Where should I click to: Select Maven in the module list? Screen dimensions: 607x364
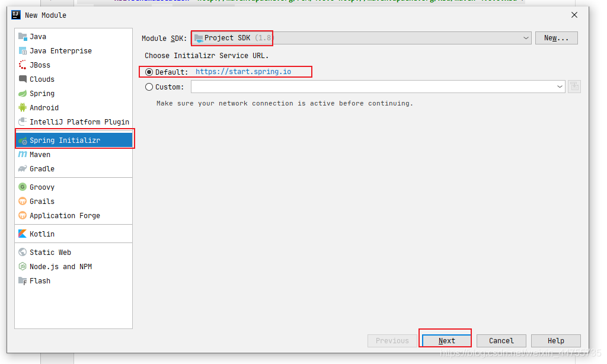pos(74,155)
